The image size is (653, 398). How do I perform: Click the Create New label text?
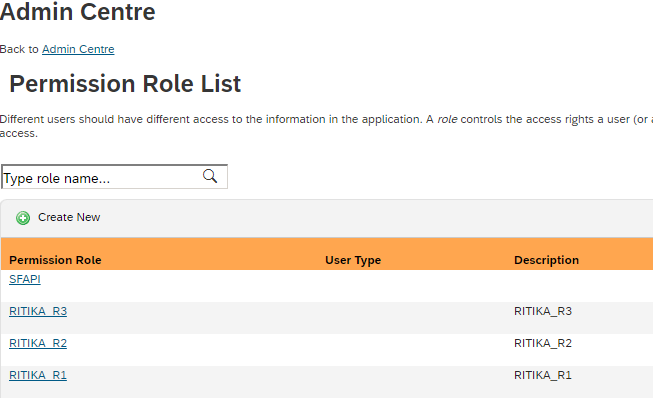pyautogui.click(x=69, y=217)
